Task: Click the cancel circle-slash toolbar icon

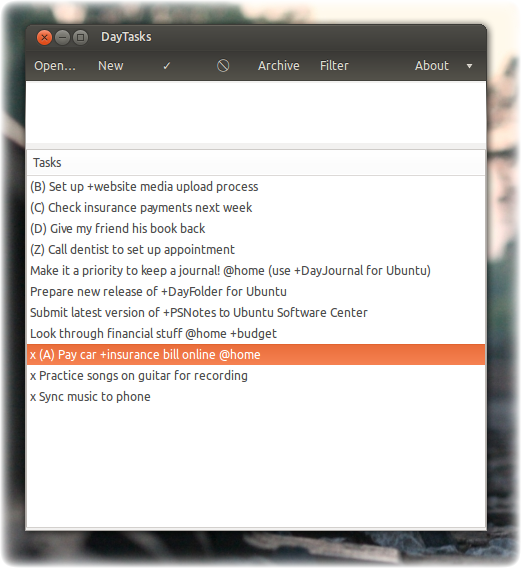Action: pos(223,66)
